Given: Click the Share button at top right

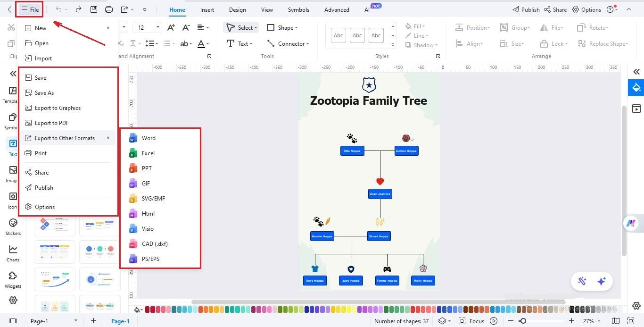Looking at the screenshot, I should [x=555, y=9].
